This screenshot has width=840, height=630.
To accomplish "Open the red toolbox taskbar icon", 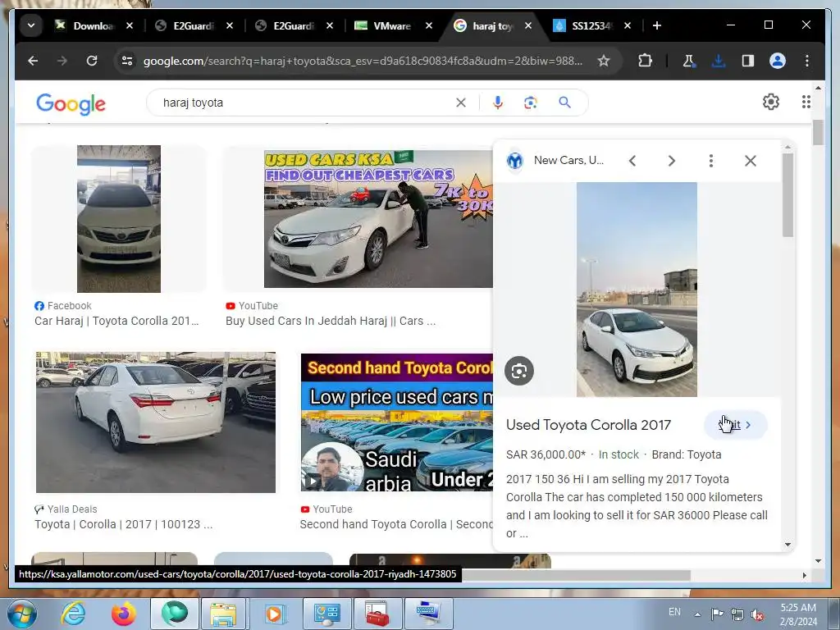I will (377, 614).
